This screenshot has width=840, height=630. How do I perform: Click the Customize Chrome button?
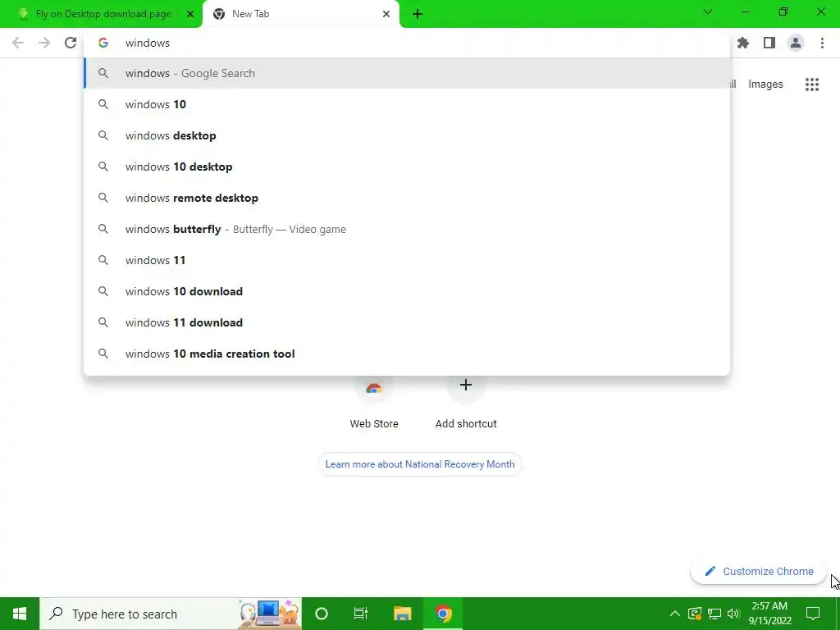(759, 571)
